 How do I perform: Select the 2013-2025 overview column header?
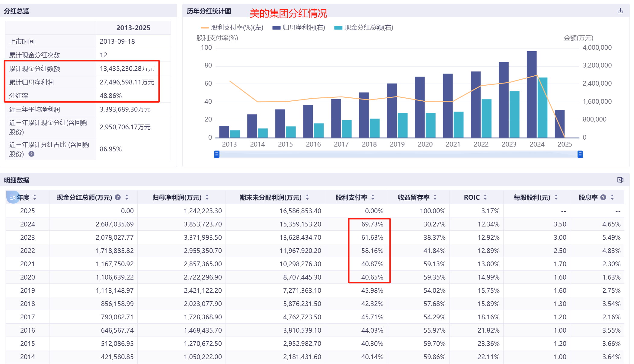(133, 28)
